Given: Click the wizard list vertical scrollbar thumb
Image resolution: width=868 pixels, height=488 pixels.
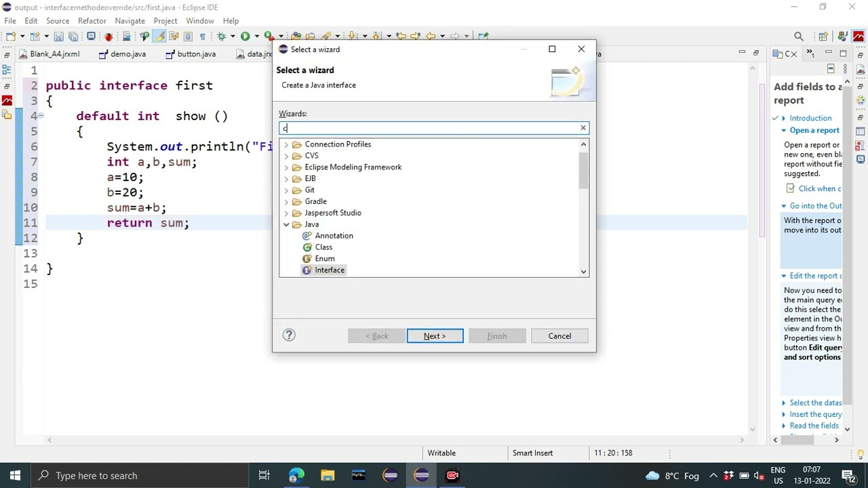Looking at the screenshot, I should (583, 169).
